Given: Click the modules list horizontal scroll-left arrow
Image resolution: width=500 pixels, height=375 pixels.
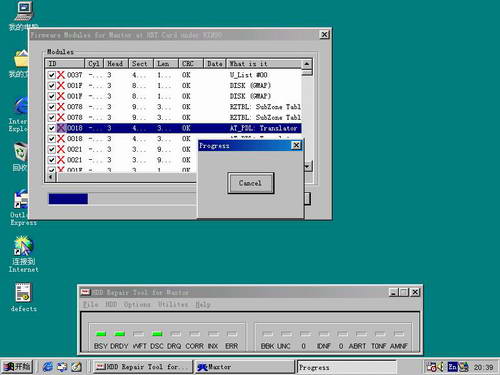Looking at the screenshot, I should pos(51,177).
